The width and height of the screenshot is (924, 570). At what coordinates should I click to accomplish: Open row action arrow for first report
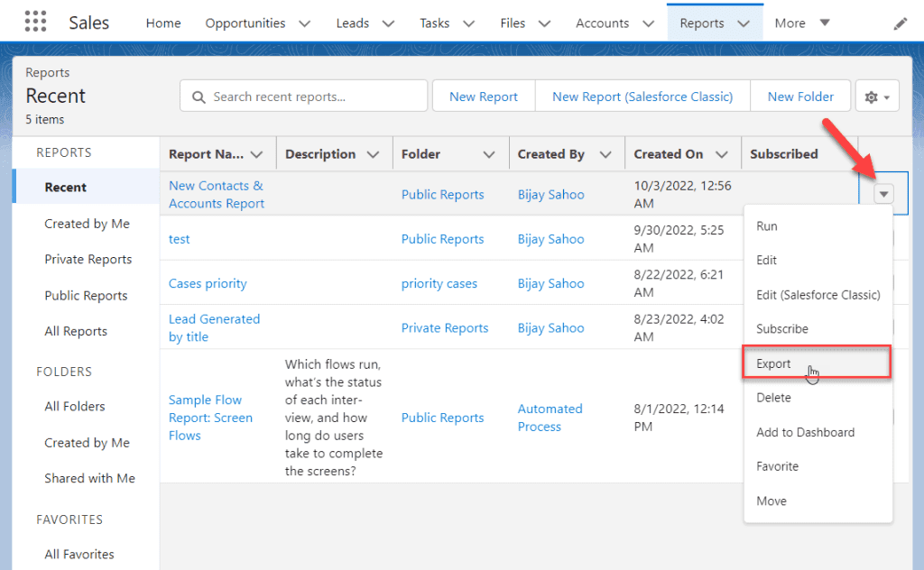coord(883,194)
